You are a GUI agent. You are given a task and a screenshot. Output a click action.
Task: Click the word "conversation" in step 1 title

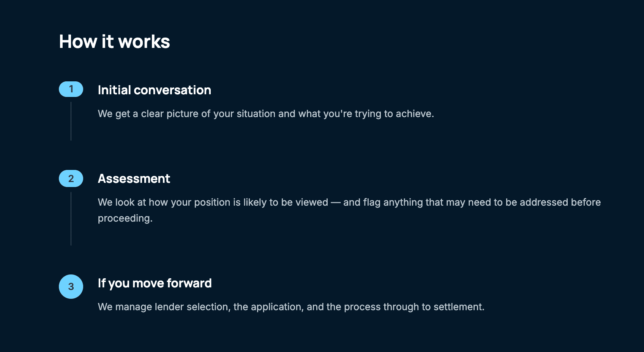coord(172,90)
